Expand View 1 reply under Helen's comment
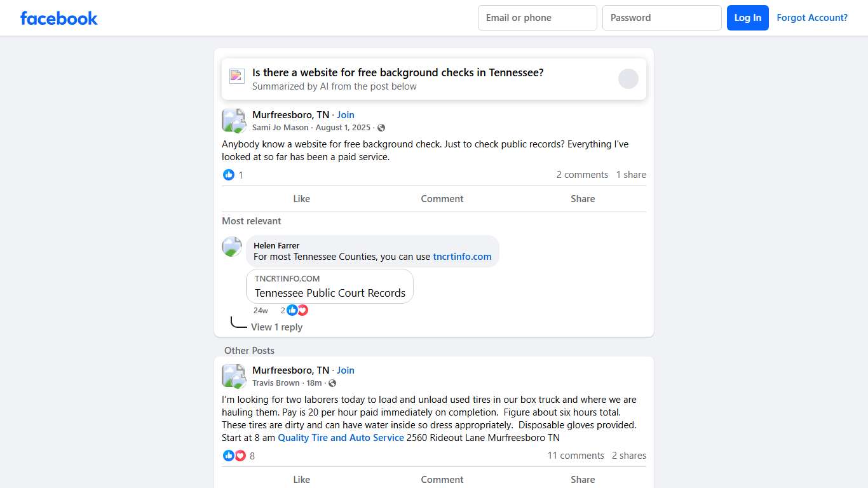Screen dimensions: 868x488 coord(276,327)
